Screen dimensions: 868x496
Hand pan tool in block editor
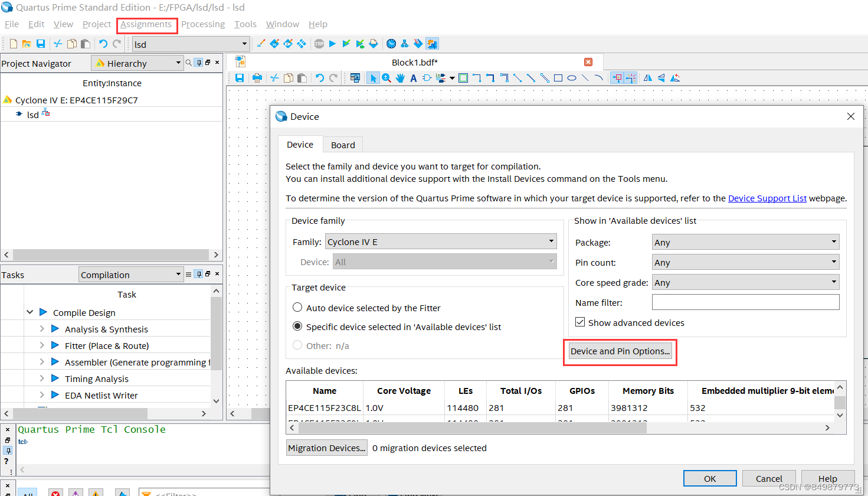pyautogui.click(x=400, y=78)
